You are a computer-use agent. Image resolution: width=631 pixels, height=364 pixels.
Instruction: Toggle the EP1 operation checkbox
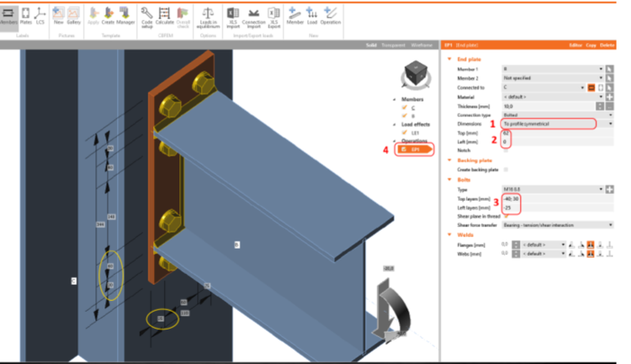pyautogui.click(x=404, y=150)
